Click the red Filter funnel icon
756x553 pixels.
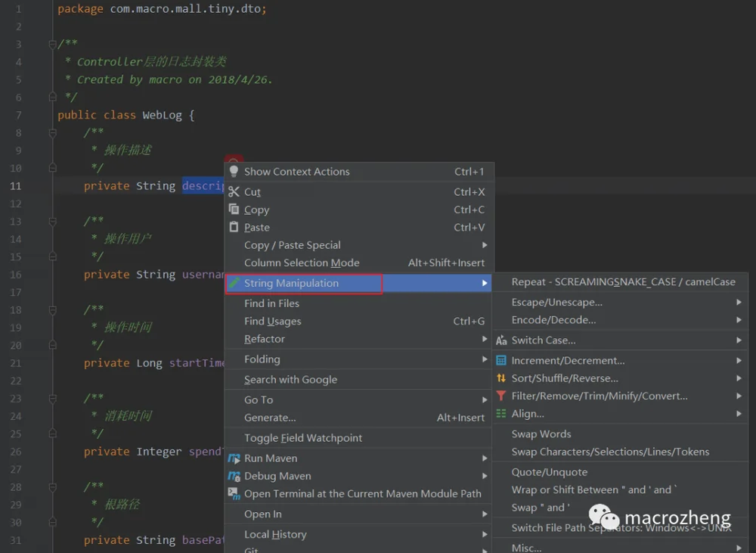(x=501, y=396)
